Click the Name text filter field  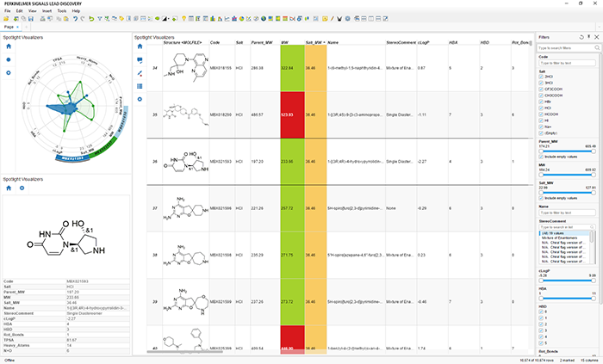click(568, 213)
